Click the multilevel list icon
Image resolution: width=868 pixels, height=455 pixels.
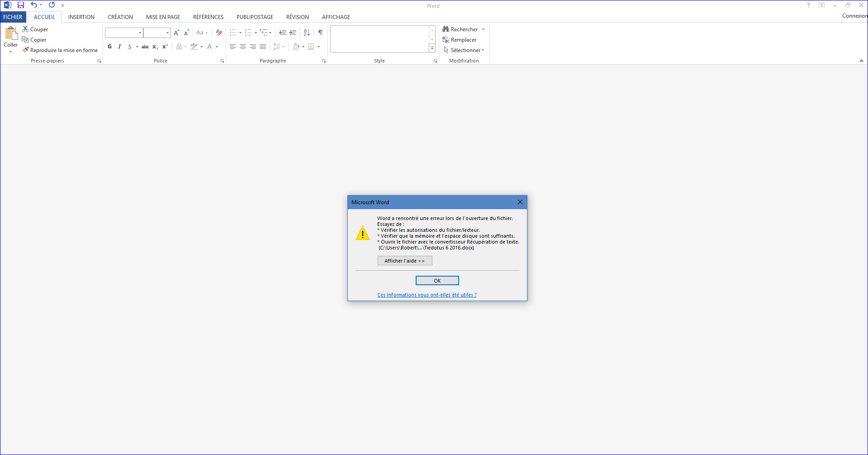[x=264, y=33]
